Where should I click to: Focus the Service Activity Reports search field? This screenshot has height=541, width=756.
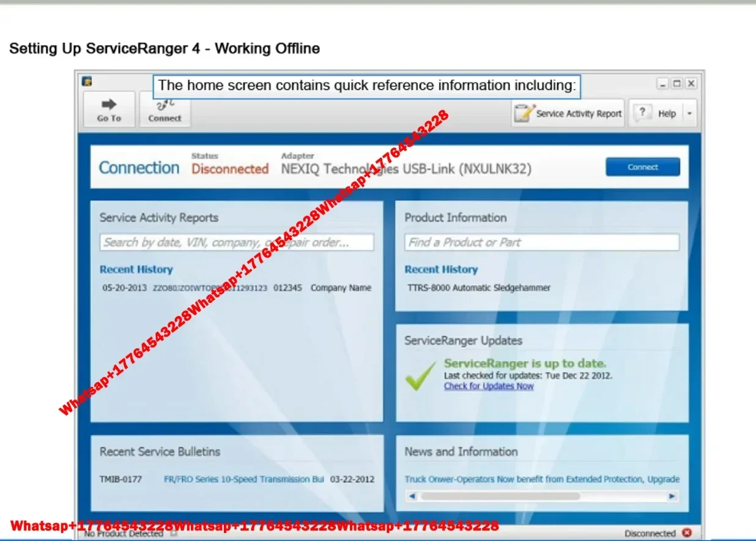point(237,242)
